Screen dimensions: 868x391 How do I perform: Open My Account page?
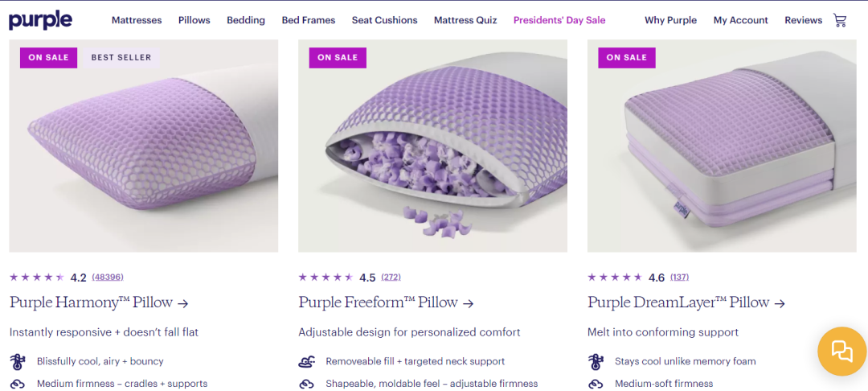(740, 20)
